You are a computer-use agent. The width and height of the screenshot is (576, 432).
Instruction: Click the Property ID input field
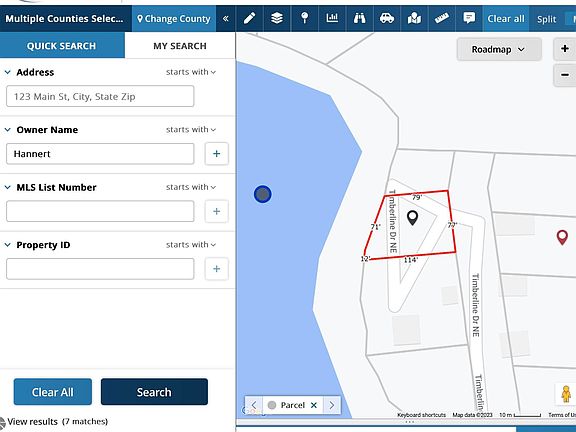100,269
